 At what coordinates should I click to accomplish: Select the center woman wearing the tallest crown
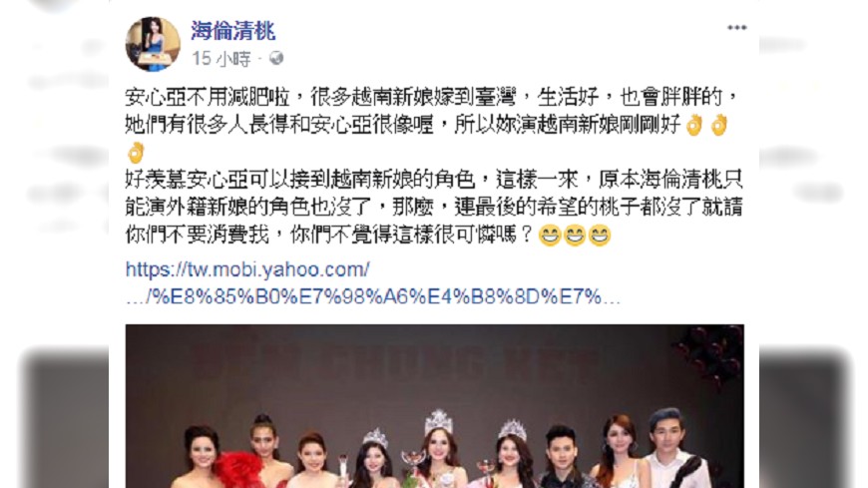tap(439, 451)
